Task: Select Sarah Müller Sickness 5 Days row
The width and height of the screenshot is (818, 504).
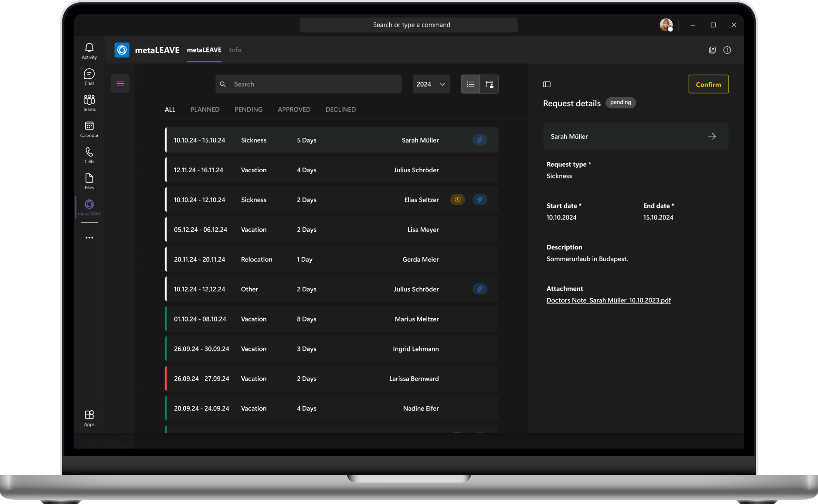Action: [331, 140]
